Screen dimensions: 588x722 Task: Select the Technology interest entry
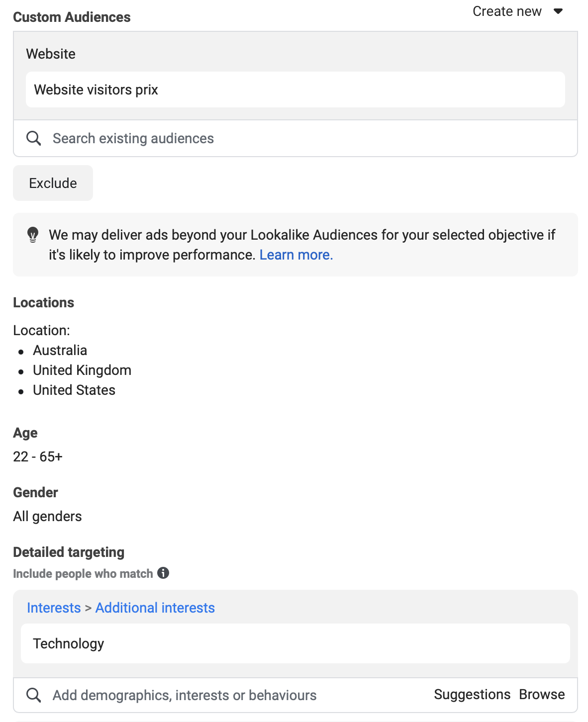69,643
